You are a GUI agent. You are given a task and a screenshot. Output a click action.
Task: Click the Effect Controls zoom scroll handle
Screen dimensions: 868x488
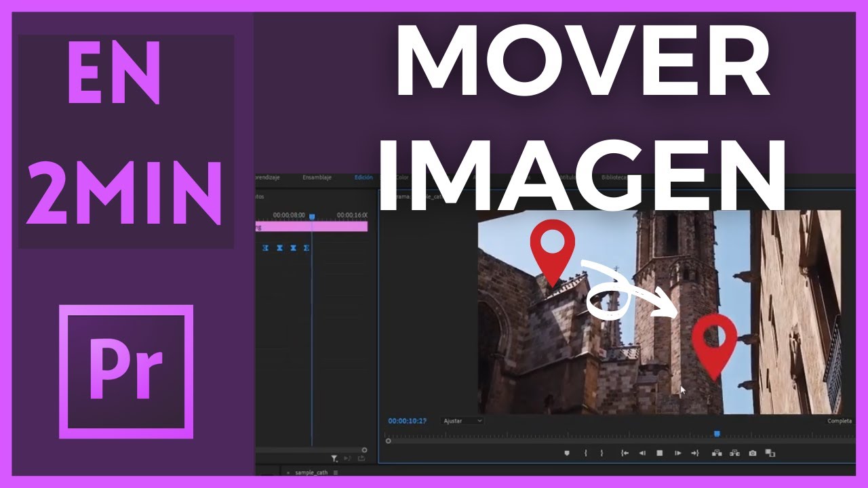pos(364,449)
